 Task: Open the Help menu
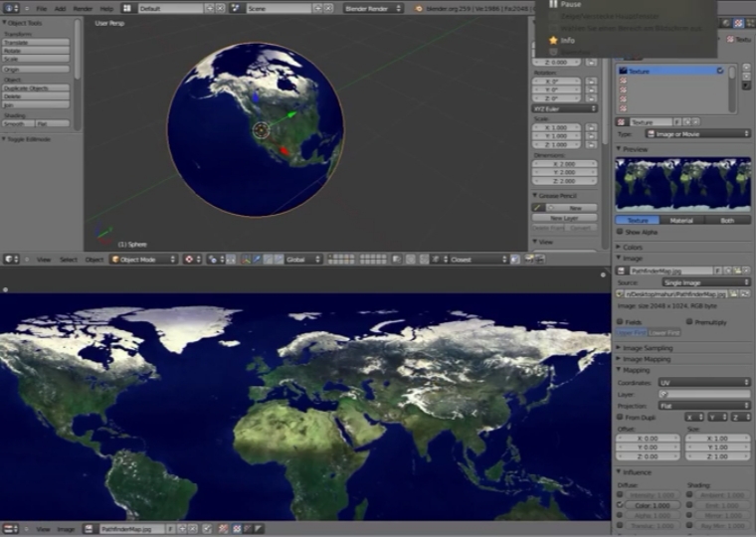tap(106, 9)
